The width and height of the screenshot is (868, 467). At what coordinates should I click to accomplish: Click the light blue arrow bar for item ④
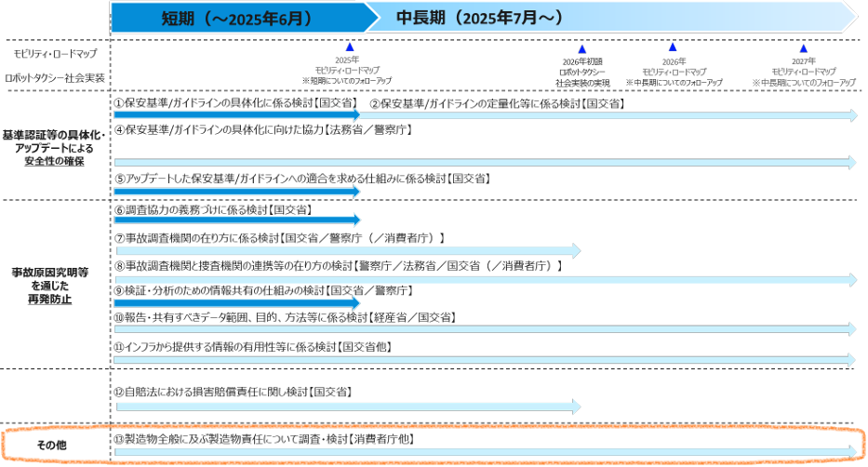[486, 162]
